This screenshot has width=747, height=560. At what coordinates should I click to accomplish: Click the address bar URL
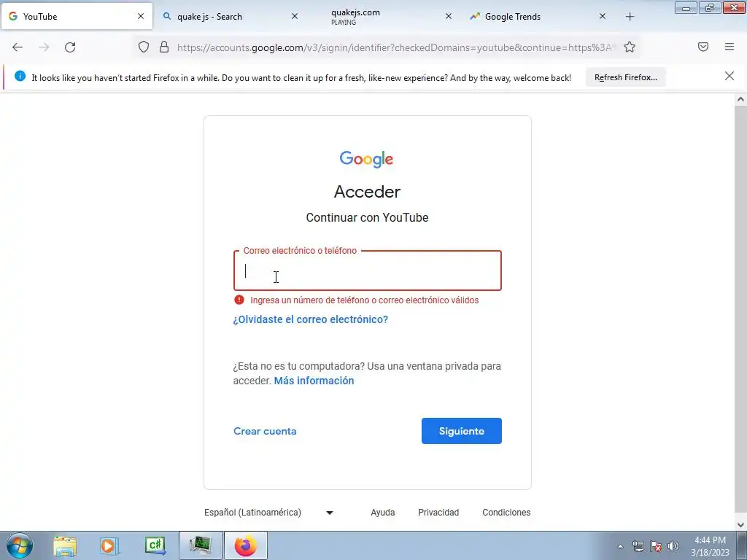395,47
